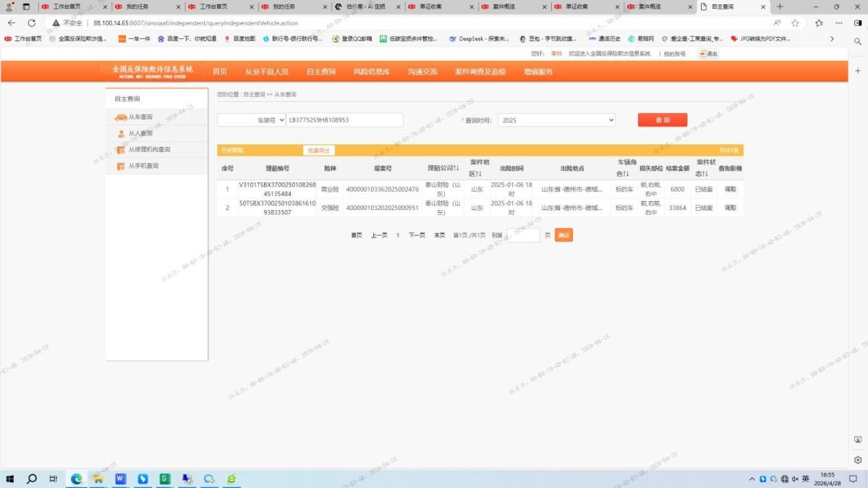Open the 车架号 search type dropdown
The image size is (868, 488).
pos(251,120)
